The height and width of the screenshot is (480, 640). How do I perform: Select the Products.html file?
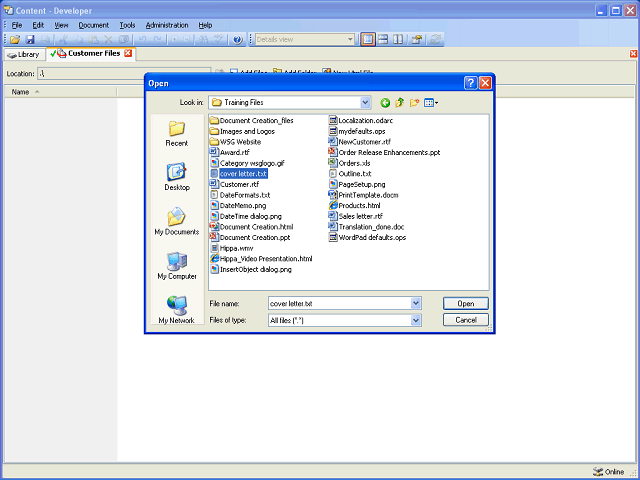click(355, 205)
